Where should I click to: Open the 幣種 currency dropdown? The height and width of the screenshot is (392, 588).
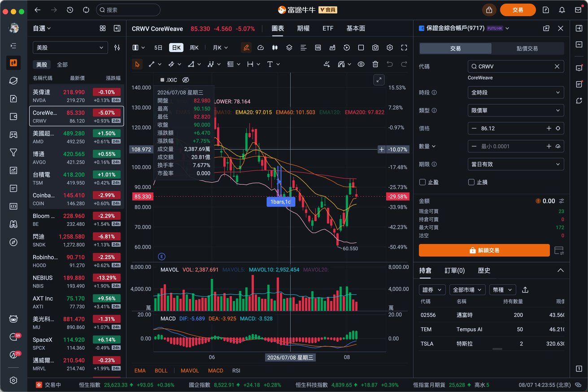502,290
